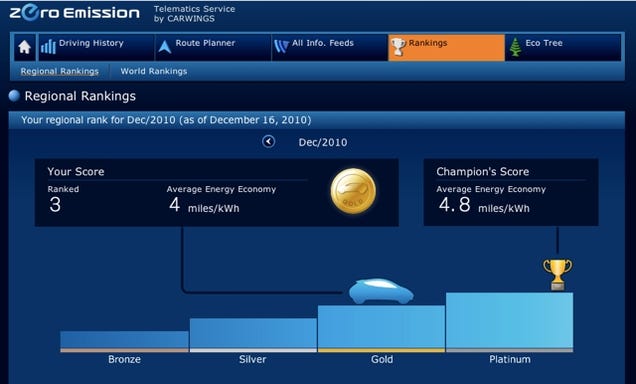
Task: Click the champion's "4.8 miles/kWh" value
Action: pos(484,205)
